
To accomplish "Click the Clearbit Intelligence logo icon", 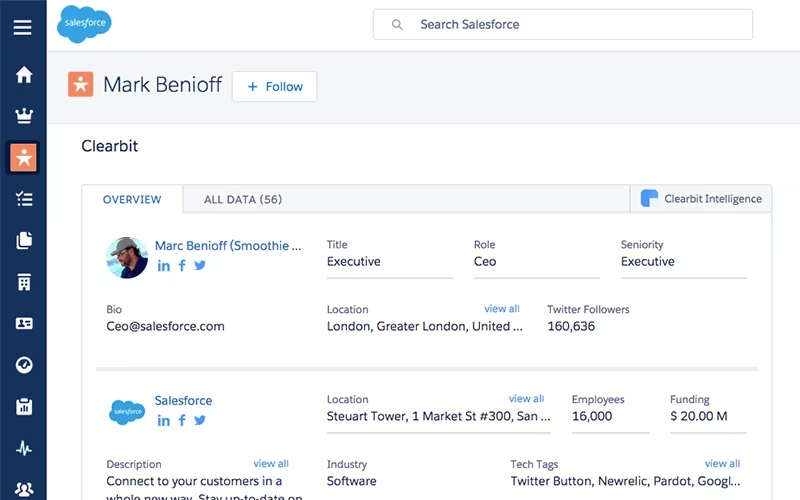I will pyautogui.click(x=649, y=198).
